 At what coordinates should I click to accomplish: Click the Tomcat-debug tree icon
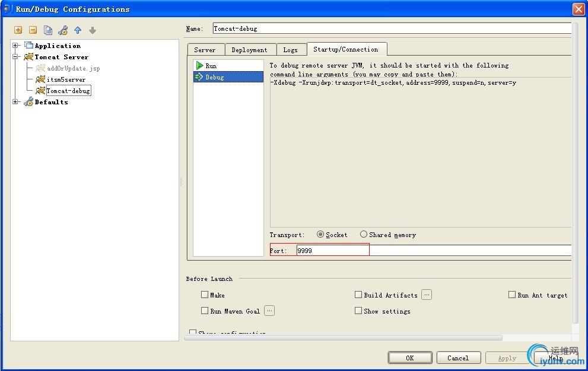pos(40,90)
